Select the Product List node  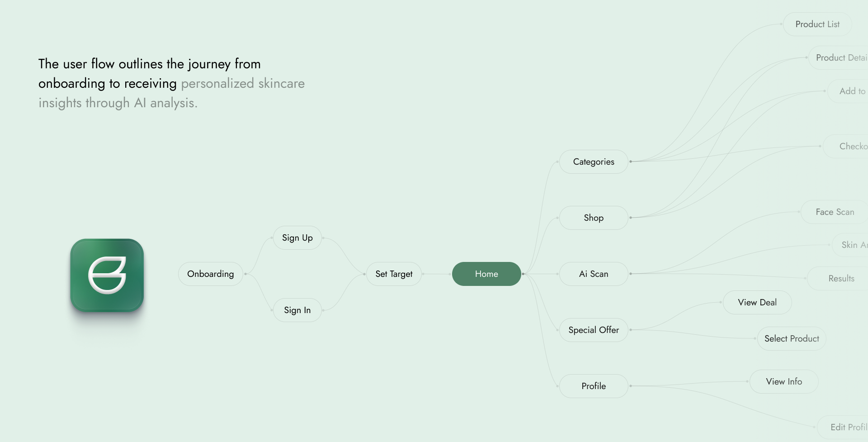tap(817, 24)
